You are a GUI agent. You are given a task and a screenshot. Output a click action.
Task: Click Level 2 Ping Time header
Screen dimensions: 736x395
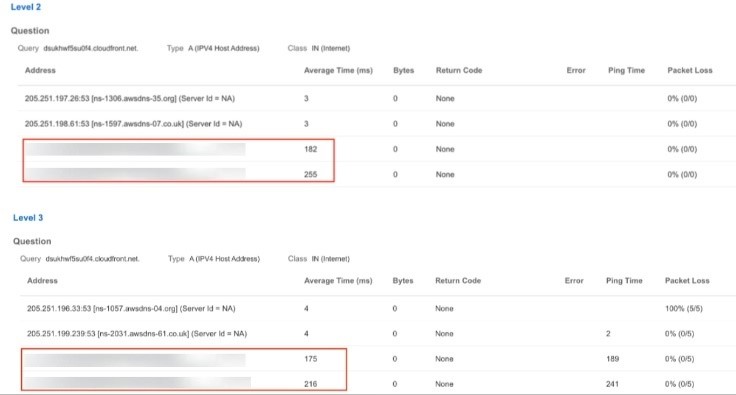tap(627, 70)
